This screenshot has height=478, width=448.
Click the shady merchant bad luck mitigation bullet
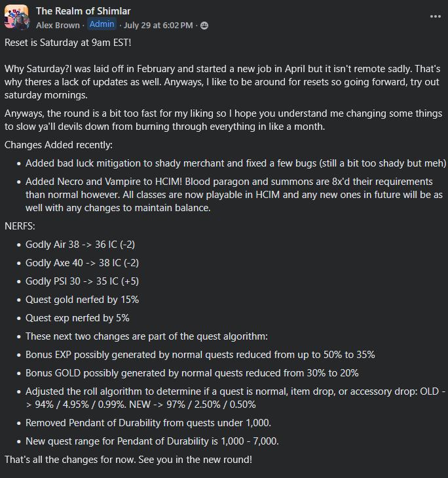pyautogui.click(x=236, y=163)
